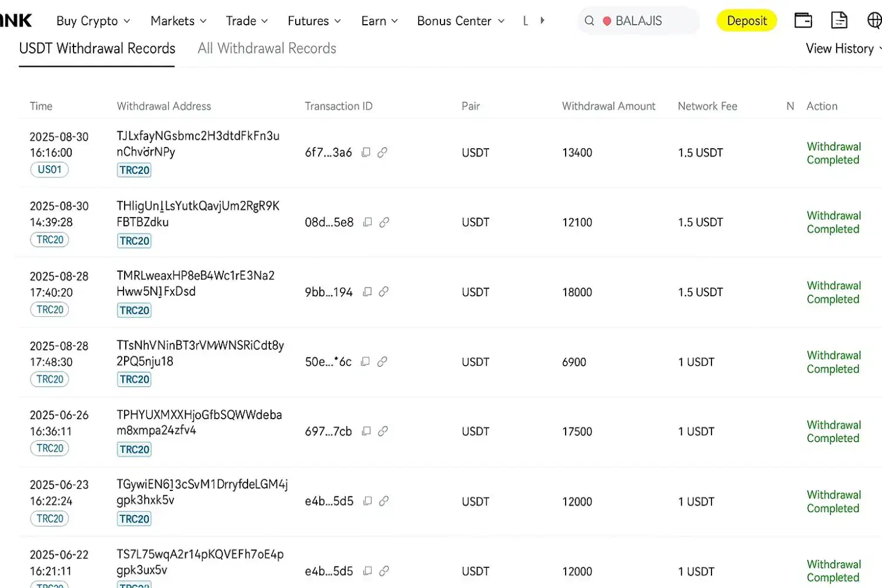Open the orders document icon

pos(839,21)
